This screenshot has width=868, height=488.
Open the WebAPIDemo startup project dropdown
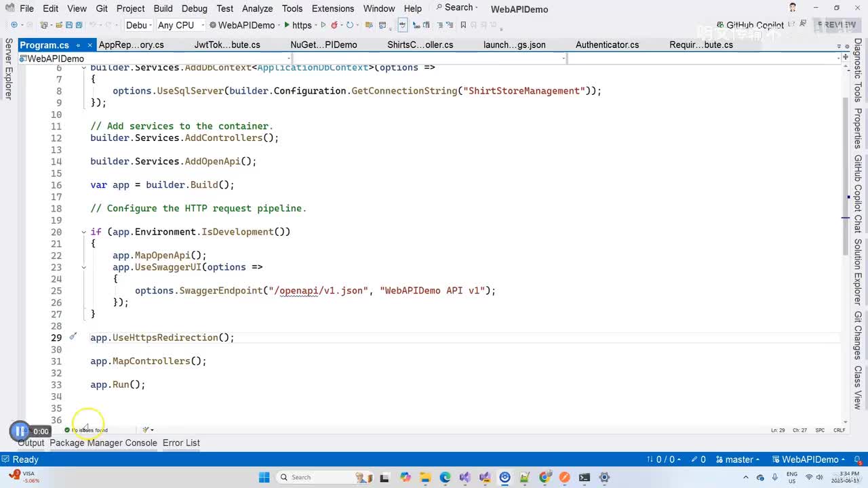246,25
